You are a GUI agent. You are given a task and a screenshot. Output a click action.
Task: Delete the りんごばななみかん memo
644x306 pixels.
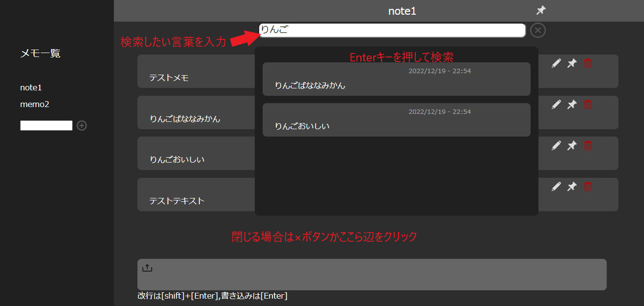(588, 105)
